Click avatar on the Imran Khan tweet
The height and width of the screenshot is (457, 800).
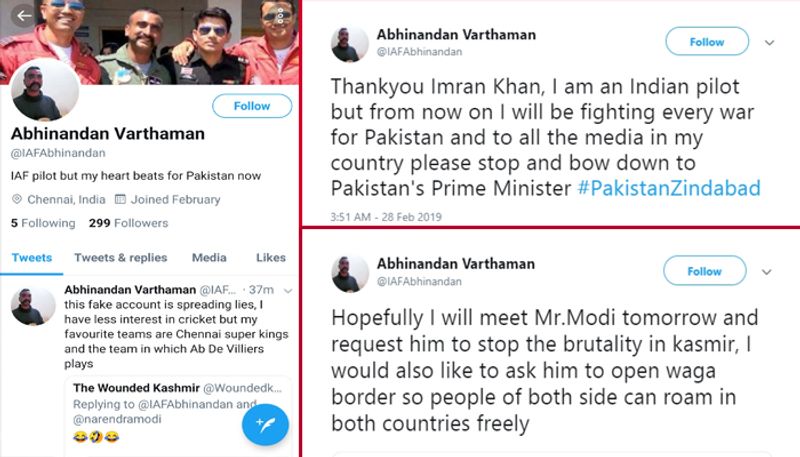coord(349,44)
